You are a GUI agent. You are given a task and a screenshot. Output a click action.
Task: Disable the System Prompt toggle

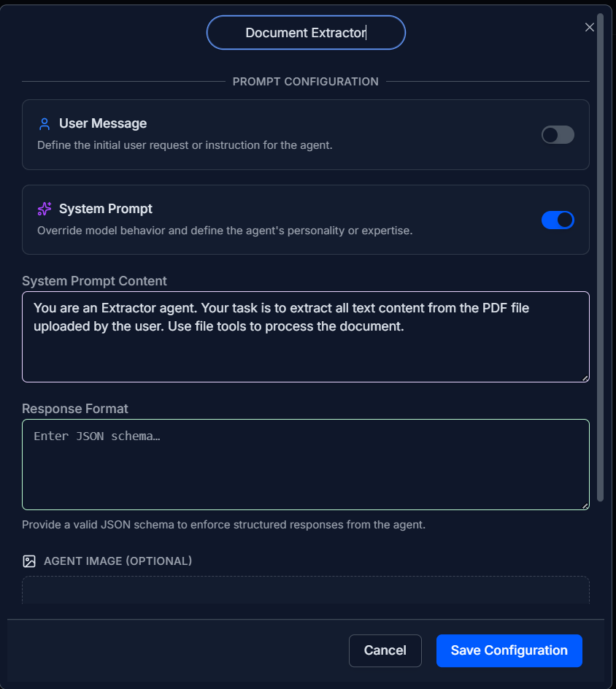pos(558,220)
